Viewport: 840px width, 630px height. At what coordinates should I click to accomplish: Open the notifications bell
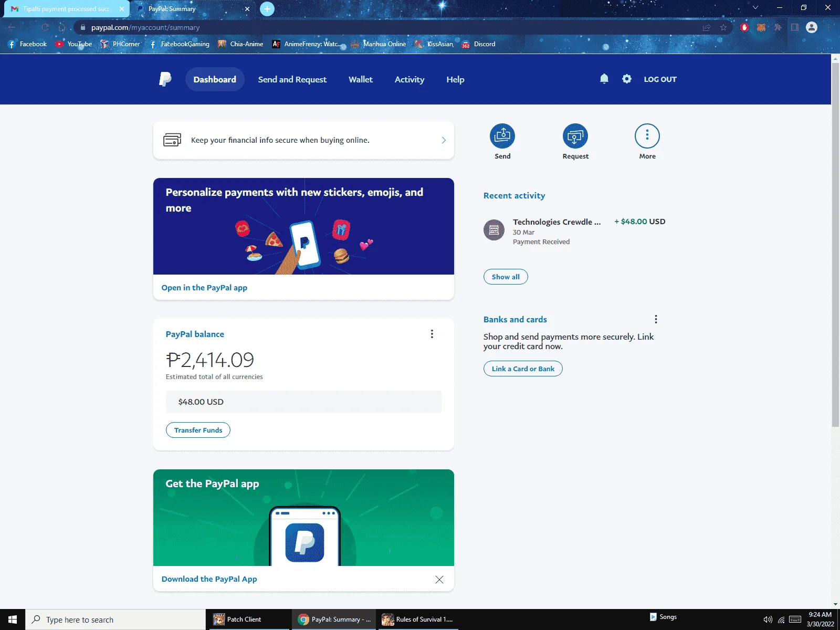click(x=604, y=79)
